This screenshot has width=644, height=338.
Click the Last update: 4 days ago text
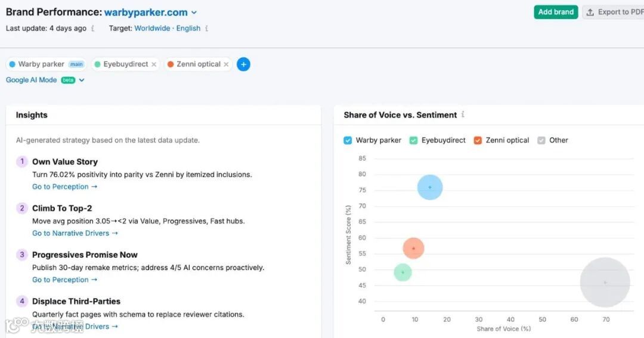[46, 29]
